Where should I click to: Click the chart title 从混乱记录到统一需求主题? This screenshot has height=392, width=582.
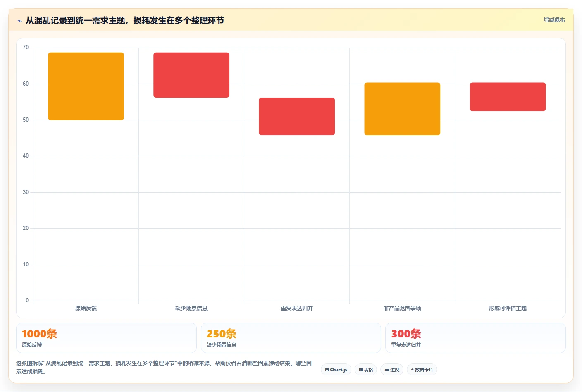pyautogui.click(x=125, y=20)
